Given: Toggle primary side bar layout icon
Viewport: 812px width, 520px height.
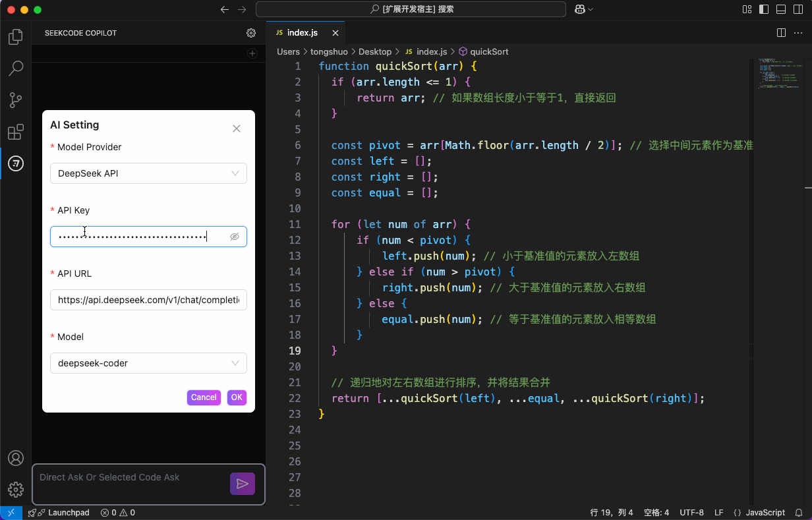Looking at the screenshot, I should tap(764, 9).
